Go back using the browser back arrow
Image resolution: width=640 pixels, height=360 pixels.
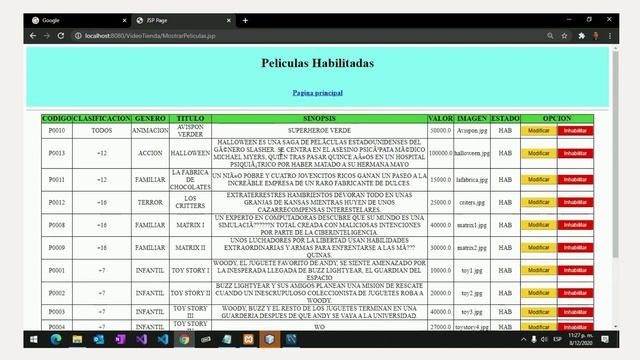point(33,36)
